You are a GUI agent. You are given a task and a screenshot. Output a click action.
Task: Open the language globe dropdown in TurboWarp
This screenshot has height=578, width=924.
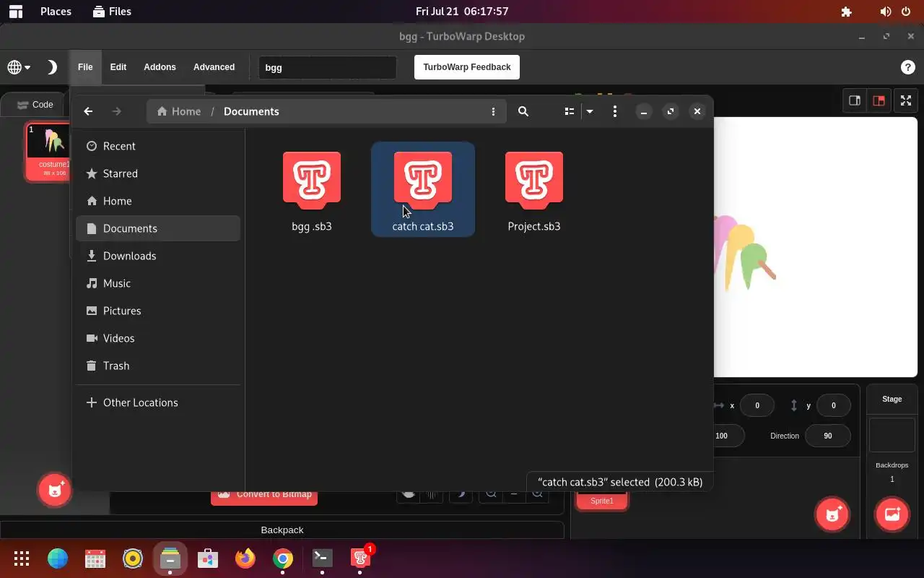point(19,67)
